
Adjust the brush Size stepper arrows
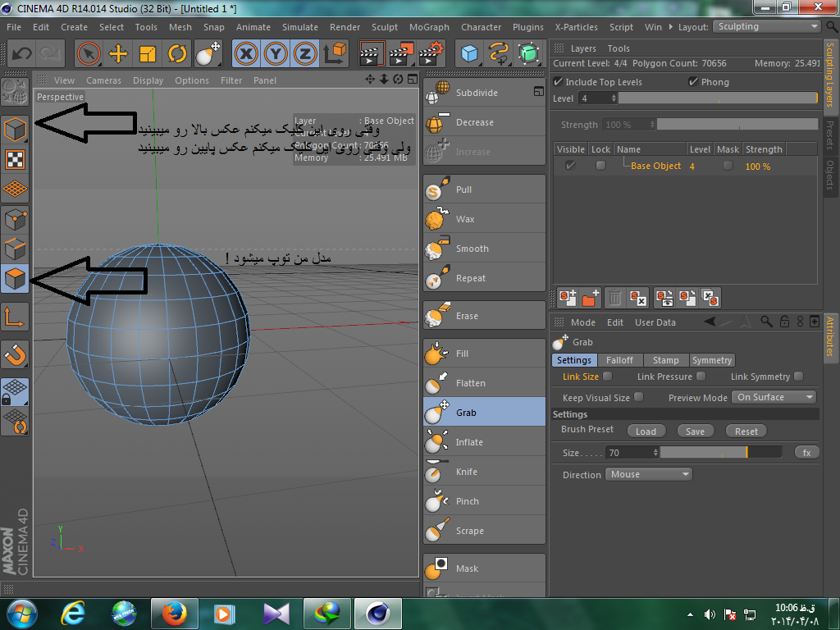[x=655, y=453]
